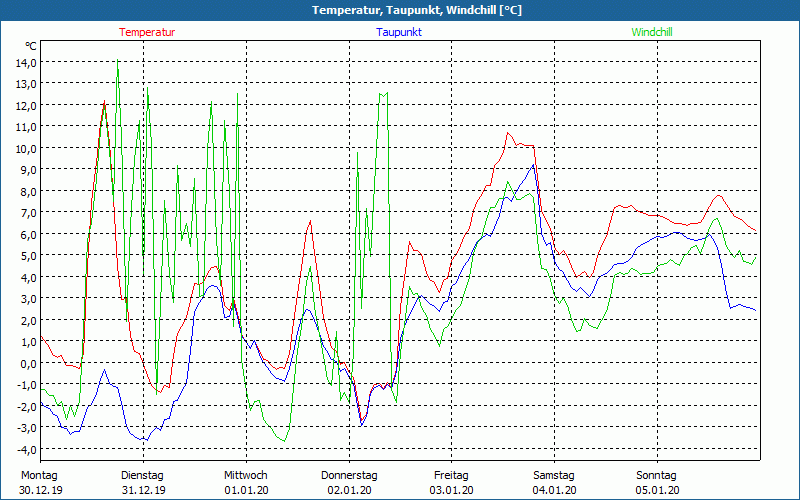Image resolution: width=800 pixels, height=500 pixels.
Task: Click the '3,0' y-axis value
Action: (x=28, y=299)
